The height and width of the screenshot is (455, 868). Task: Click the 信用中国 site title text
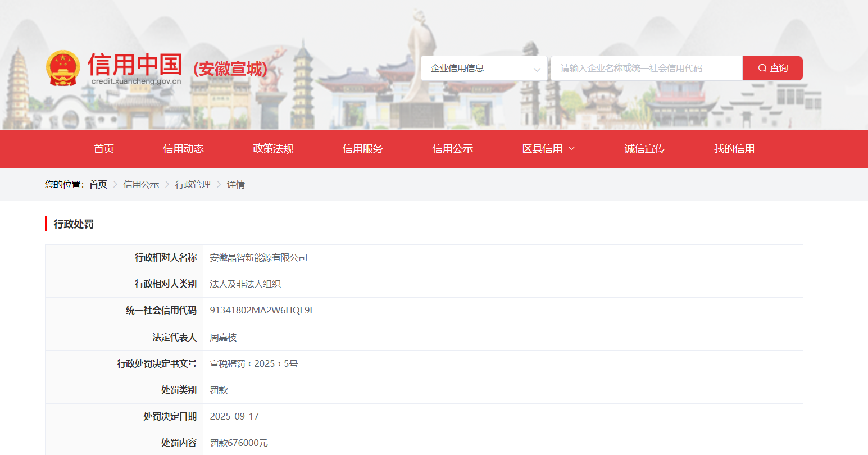(x=135, y=65)
